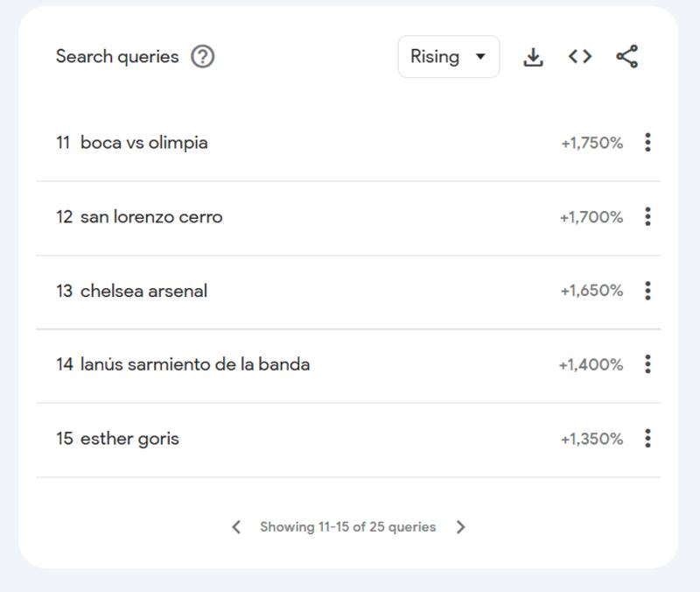Click the Showing 11-15 of 25 queries text
Screen dimensions: 700x592
pyautogui.click(x=347, y=527)
